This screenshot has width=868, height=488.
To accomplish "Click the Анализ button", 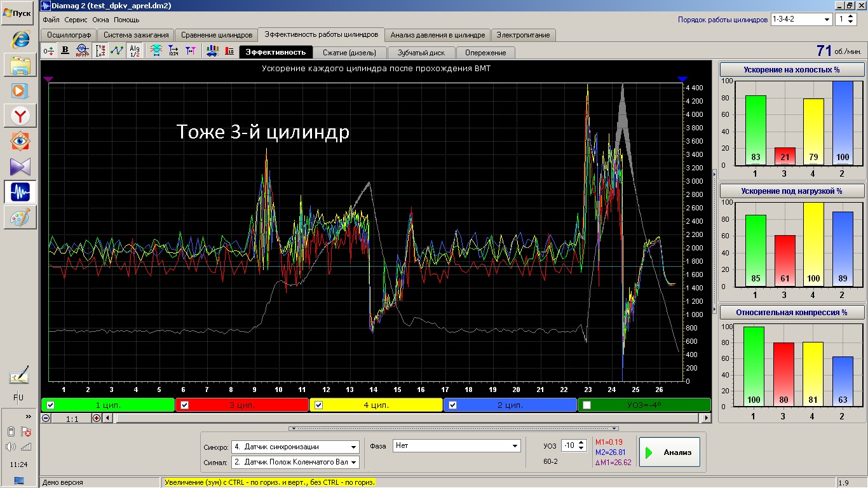I will (670, 453).
